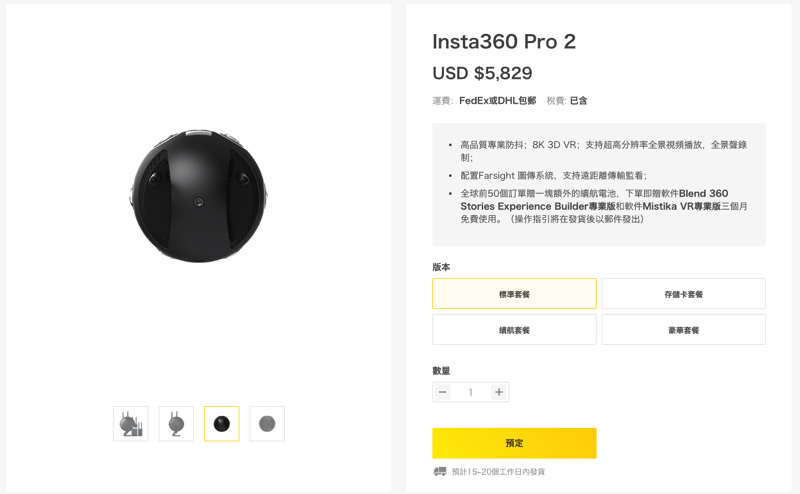
Task: Click the plus icon to increase quantity
Action: click(499, 392)
